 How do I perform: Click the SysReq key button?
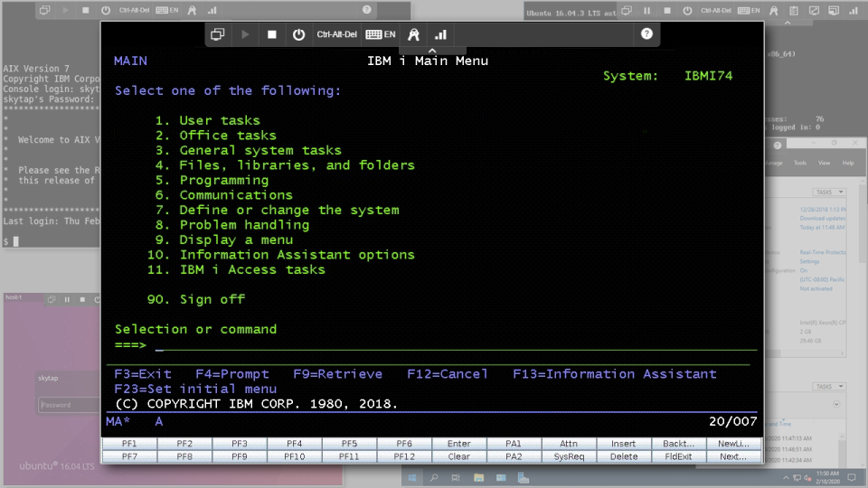[x=569, y=456]
